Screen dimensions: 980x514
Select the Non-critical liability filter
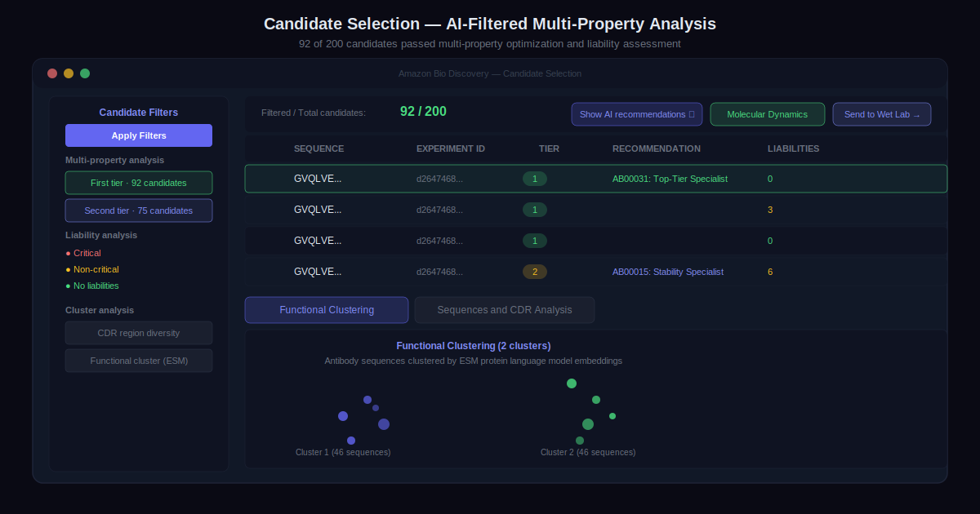coord(96,269)
